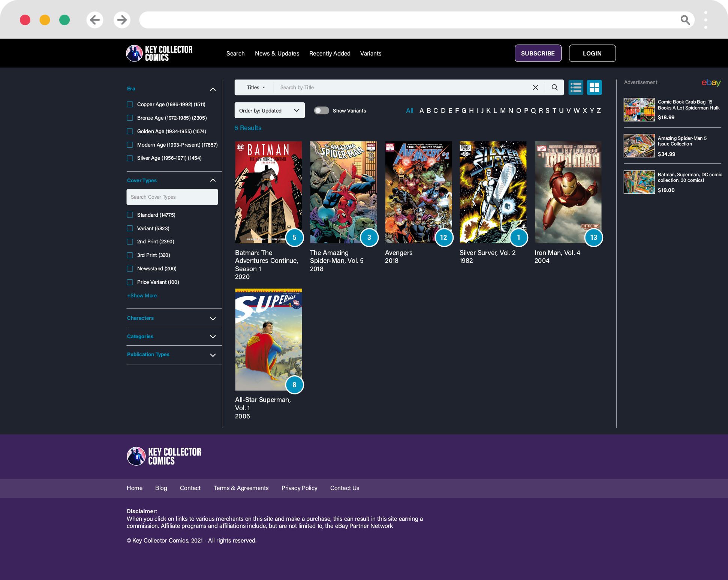Viewport: 728px width, 580px height.
Task: Open footer Blog link
Action: [x=161, y=488]
